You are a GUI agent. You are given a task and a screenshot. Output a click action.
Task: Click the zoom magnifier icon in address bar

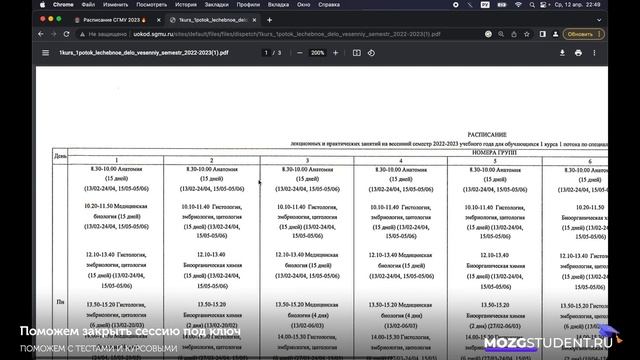click(501, 34)
